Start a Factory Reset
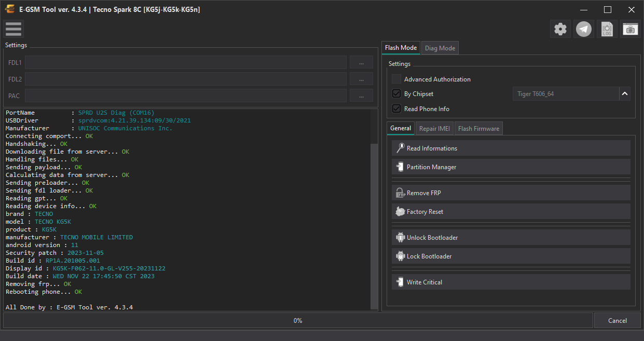Viewport: 644px width, 341px height. [x=511, y=212]
